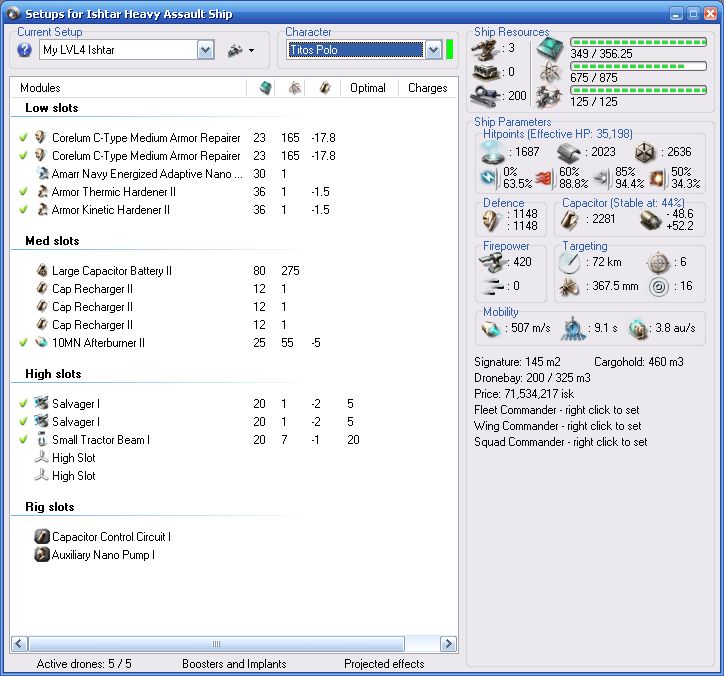Click the turret hardpoints icon
Screen dimensions: 724x676
[484, 49]
